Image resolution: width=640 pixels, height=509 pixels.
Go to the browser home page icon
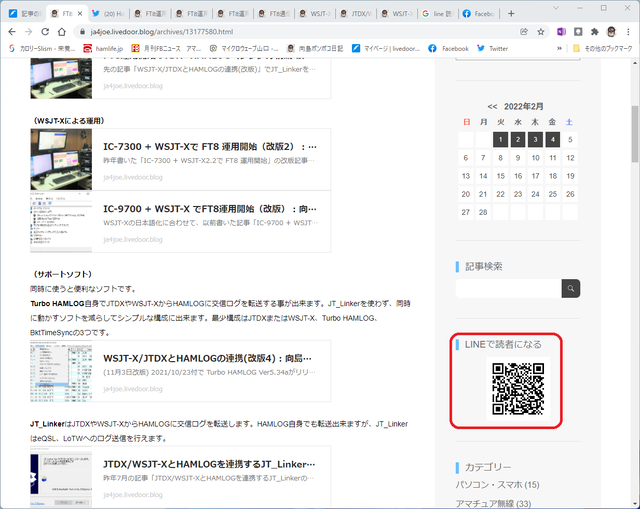click(x=61, y=31)
